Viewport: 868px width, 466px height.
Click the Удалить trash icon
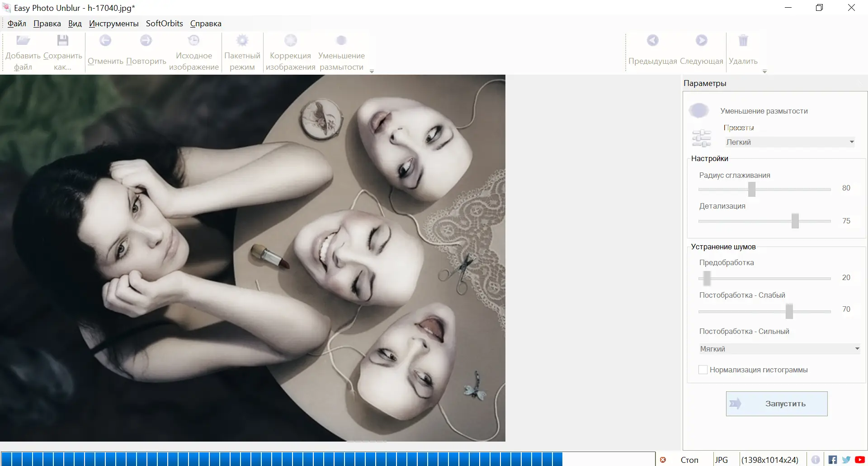pyautogui.click(x=743, y=41)
